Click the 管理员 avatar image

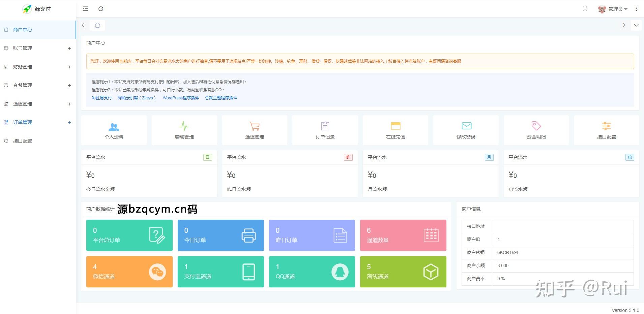click(x=602, y=9)
